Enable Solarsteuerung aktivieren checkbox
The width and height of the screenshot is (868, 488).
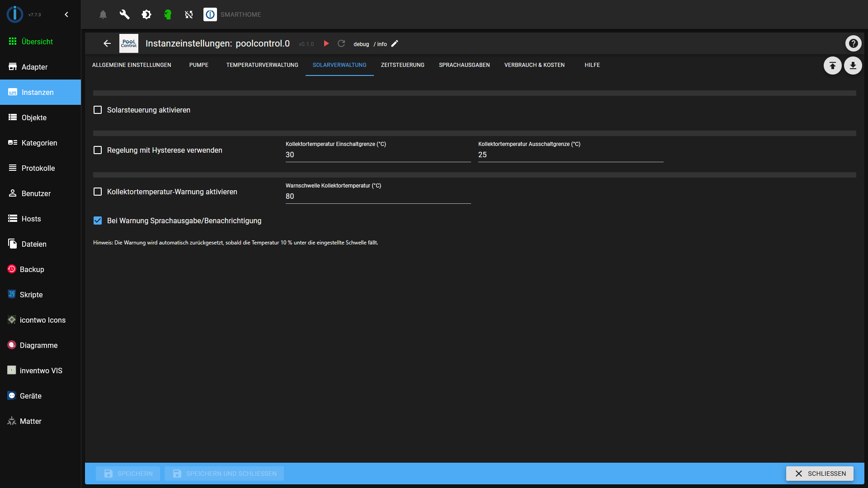pos(98,110)
